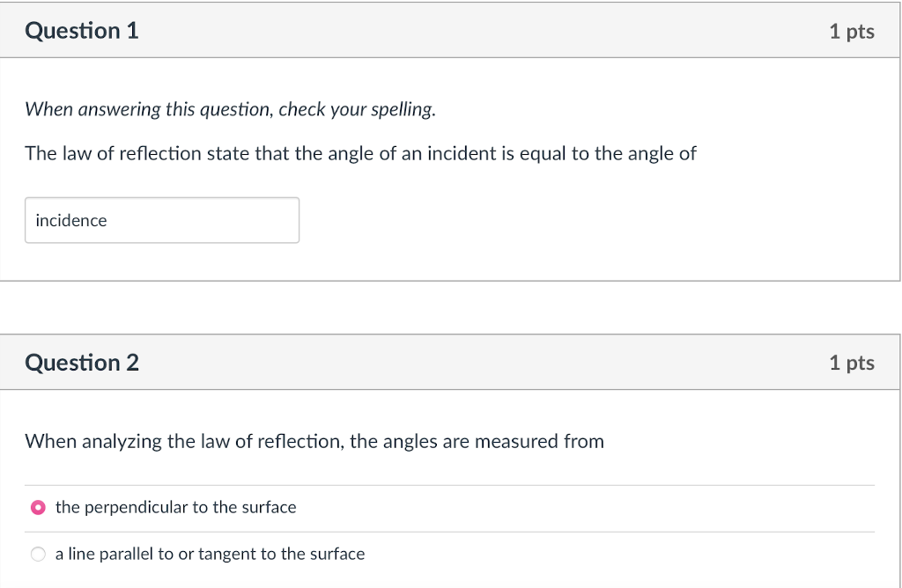
Task: Click the 'a line parallel' answer label text
Action: pos(210,554)
